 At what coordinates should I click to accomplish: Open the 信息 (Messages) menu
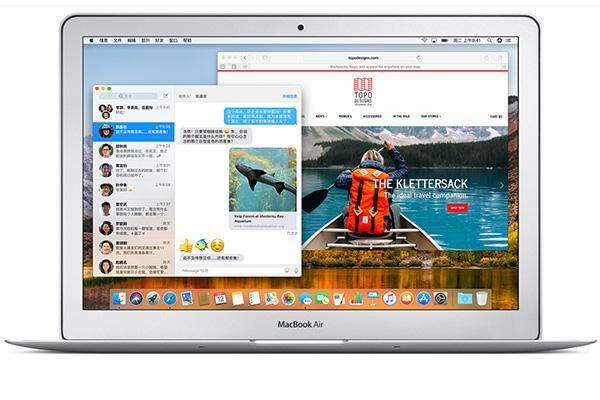click(104, 40)
